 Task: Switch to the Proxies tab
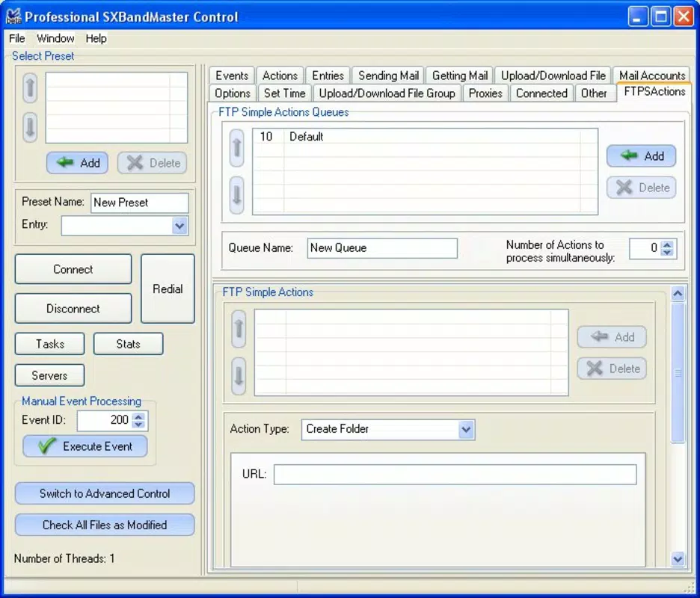pyautogui.click(x=485, y=93)
